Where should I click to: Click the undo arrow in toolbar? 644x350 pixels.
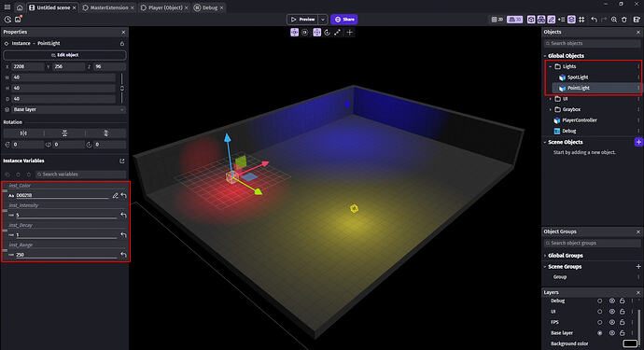tap(594, 20)
